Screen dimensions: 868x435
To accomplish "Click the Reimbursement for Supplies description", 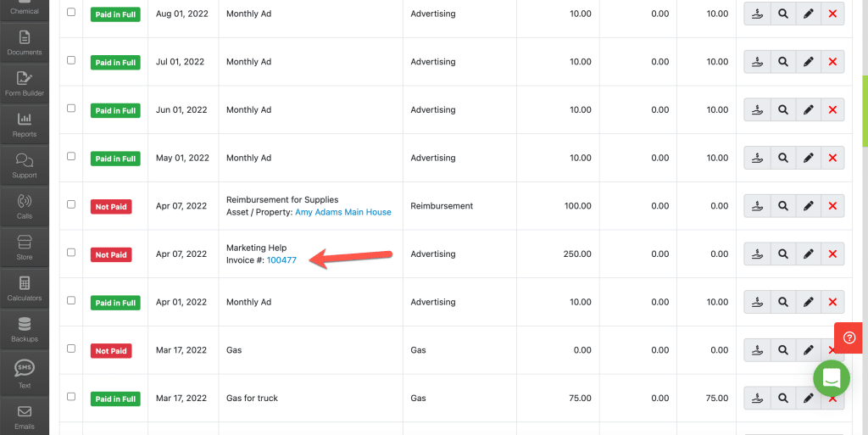I will [x=282, y=200].
